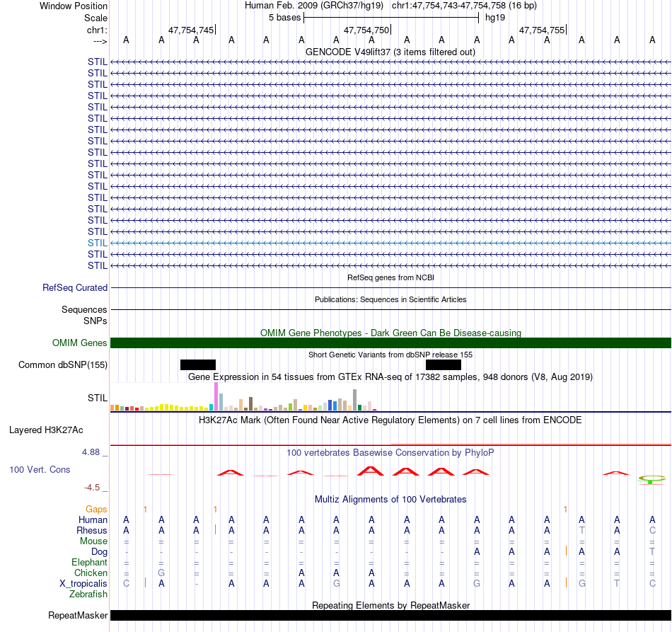Open the RefSeq genes from NCBI title
Screen dimensions: 672x632
click(390, 277)
